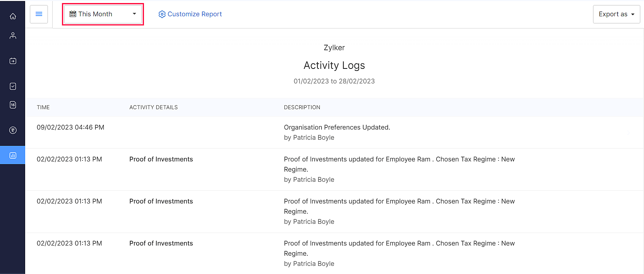Select the highlighted Reports chart icon
This screenshot has height=274, width=644.
13,155
